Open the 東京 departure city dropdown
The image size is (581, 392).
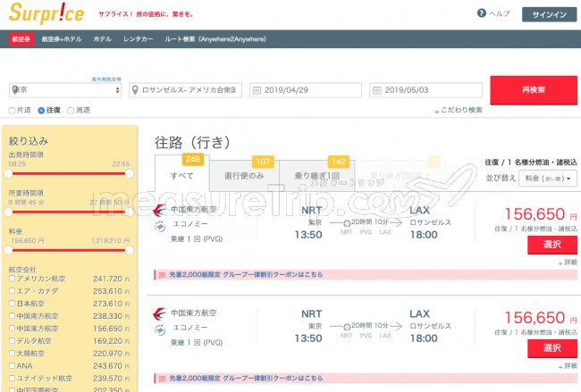65,90
